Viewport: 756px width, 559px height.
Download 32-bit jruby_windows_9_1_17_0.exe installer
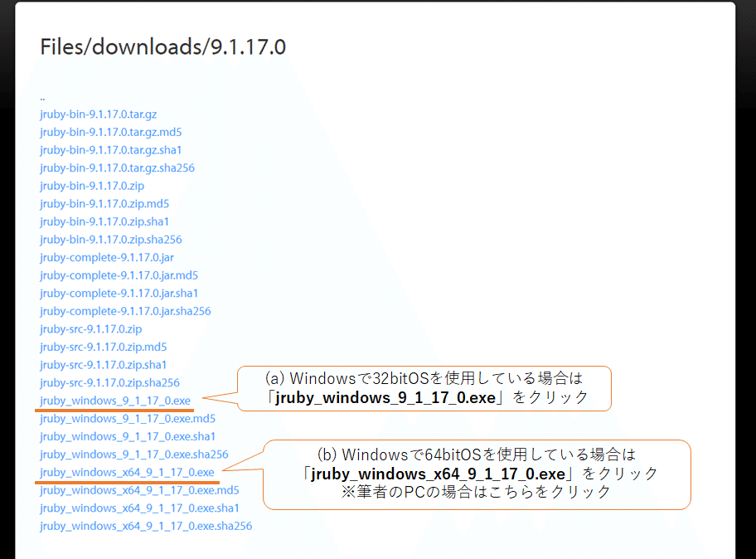[x=115, y=401]
